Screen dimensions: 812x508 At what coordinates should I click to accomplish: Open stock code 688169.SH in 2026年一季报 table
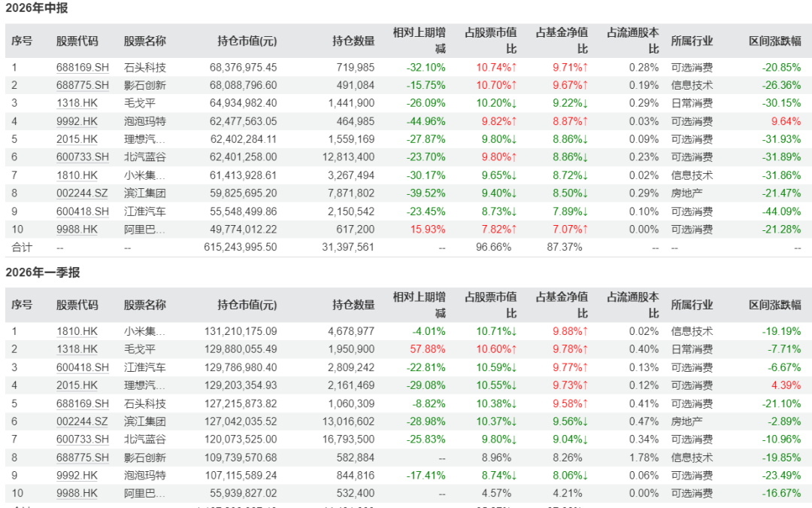coord(83,403)
